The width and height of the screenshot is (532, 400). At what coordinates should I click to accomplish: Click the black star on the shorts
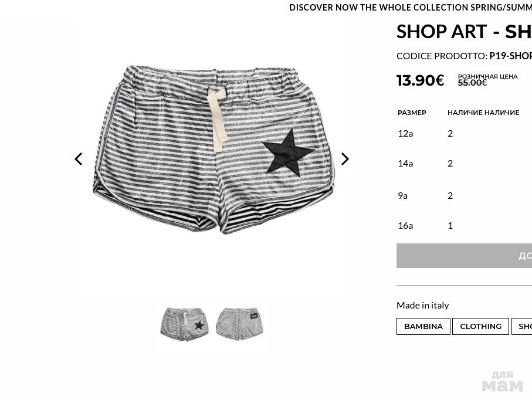coord(288,152)
